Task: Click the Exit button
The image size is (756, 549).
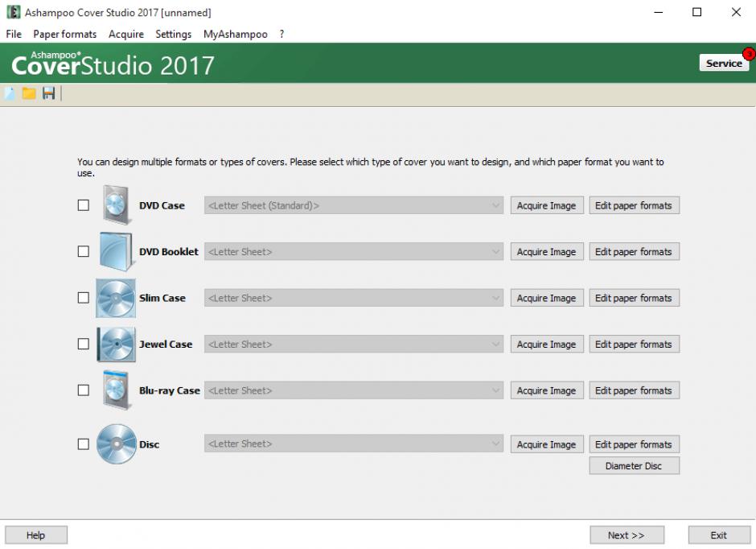Action: pyautogui.click(x=719, y=535)
